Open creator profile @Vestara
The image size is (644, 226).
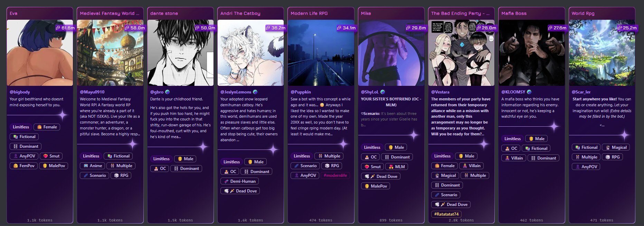440,92
